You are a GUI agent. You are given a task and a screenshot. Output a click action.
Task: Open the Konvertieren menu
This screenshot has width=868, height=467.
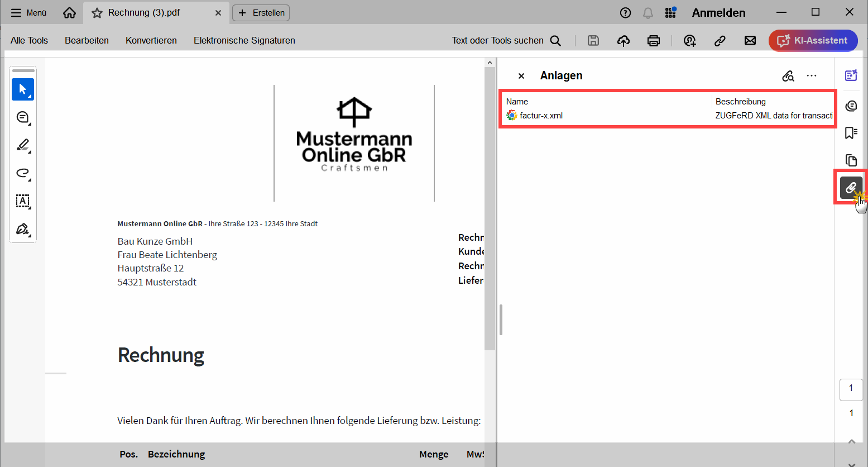151,40
